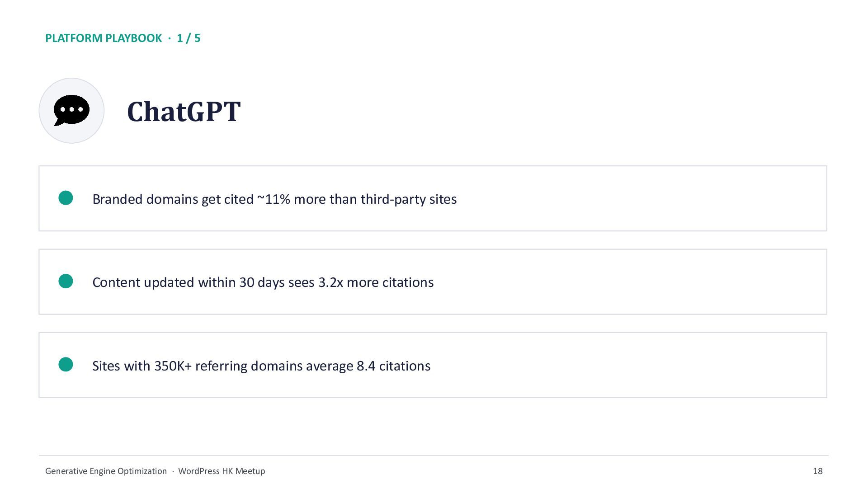Click WordPress HK Meetup footer text
The image size is (868, 488).
tap(222, 471)
